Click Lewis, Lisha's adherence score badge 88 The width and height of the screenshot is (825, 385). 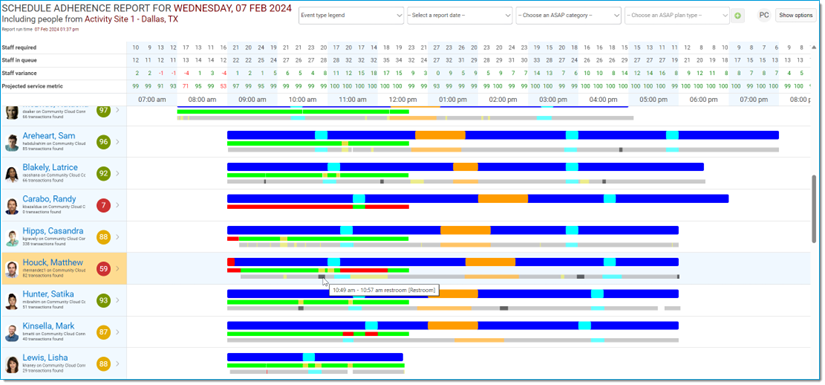click(x=104, y=364)
